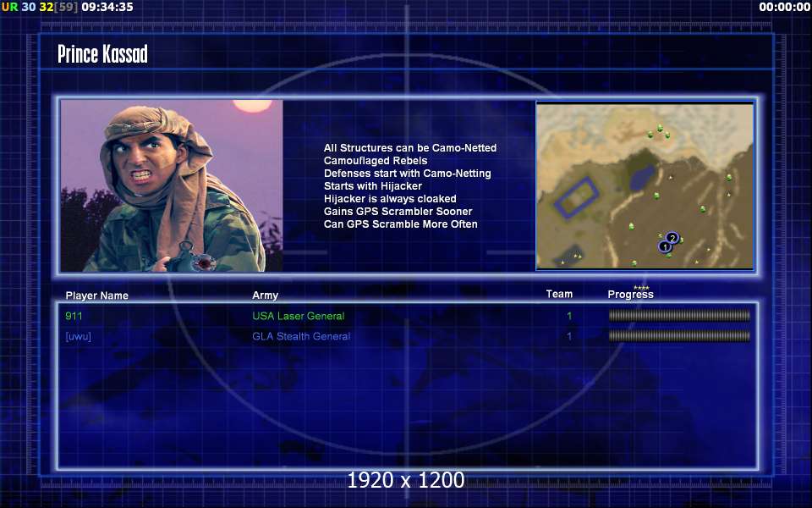Click the Player Name column header

pos(96,295)
